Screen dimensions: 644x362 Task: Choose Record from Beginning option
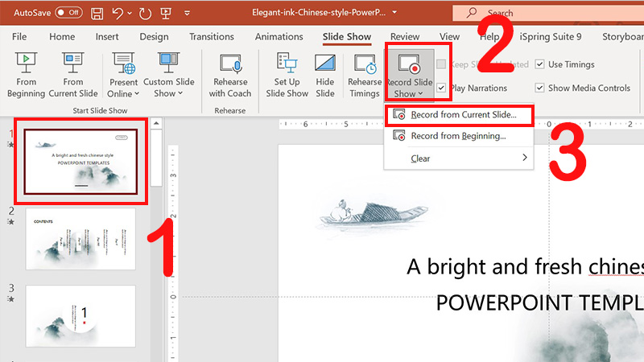pos(457,136)
